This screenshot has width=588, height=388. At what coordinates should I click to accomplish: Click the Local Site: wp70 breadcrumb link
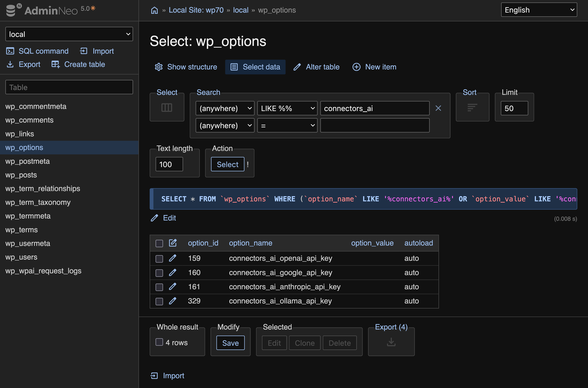point(196,10)
